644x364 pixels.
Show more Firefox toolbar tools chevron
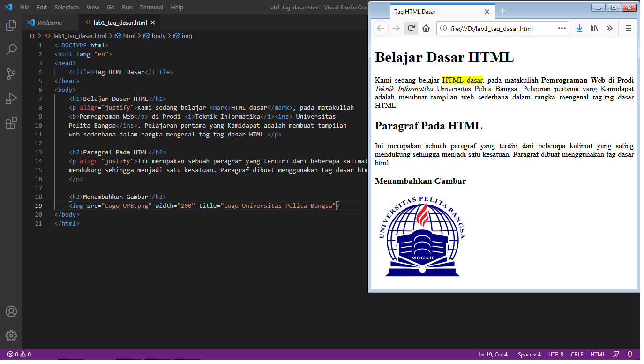(x=609, y=28)
